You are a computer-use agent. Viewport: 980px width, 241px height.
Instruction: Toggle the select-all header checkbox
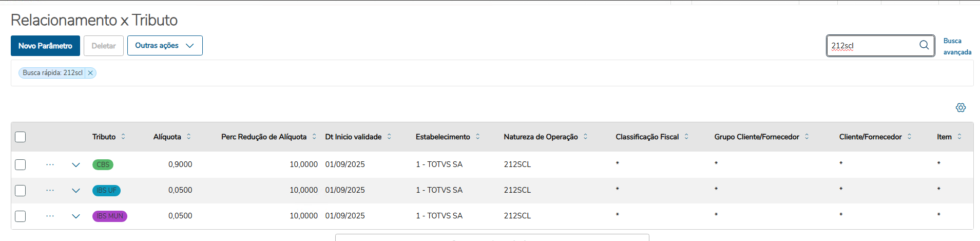coord(21,137)
